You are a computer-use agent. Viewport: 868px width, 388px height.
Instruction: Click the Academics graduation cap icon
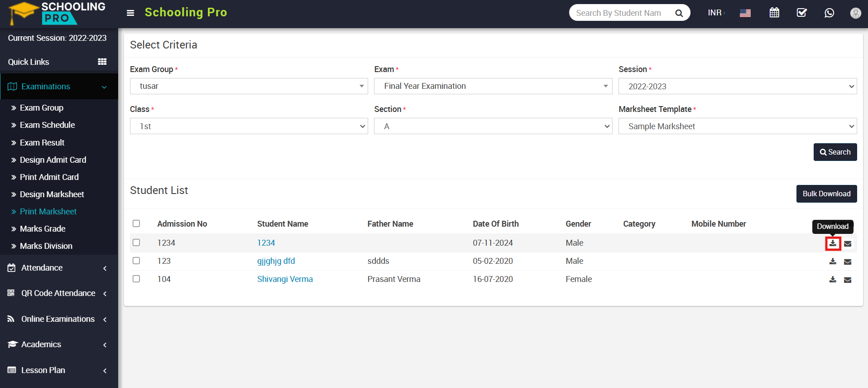(x=12, y=344)
